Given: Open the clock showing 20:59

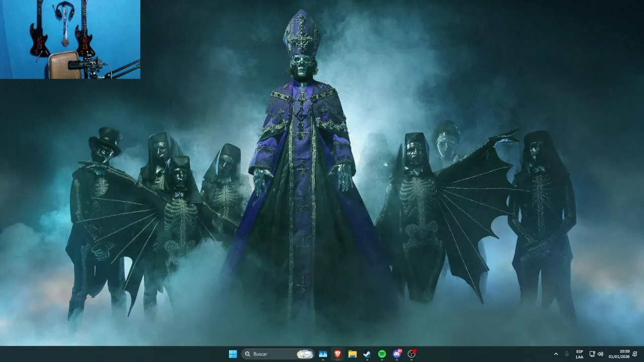Looking at the screenshot, I should click(619, 354).
